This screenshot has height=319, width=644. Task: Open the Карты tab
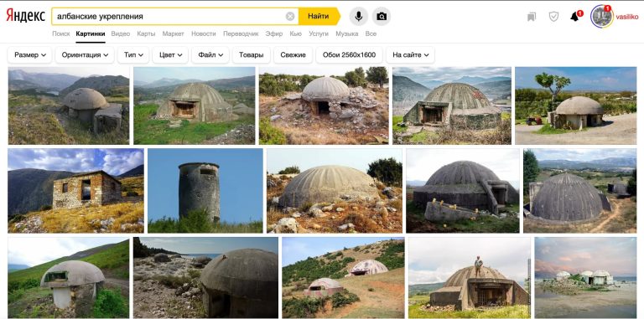coord(146,34)
